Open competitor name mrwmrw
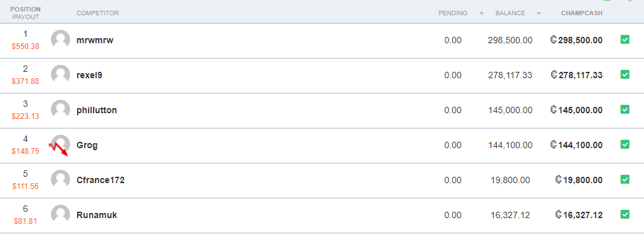Screen dimensions: 644x234 pos(95,40)
